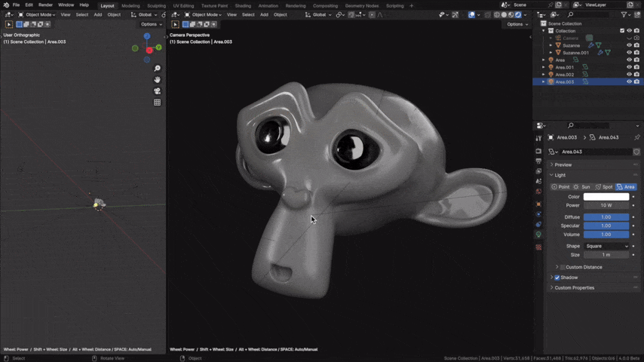Open the Render properties tab
The width and height of the screenshot is (644, 362).
538,151
